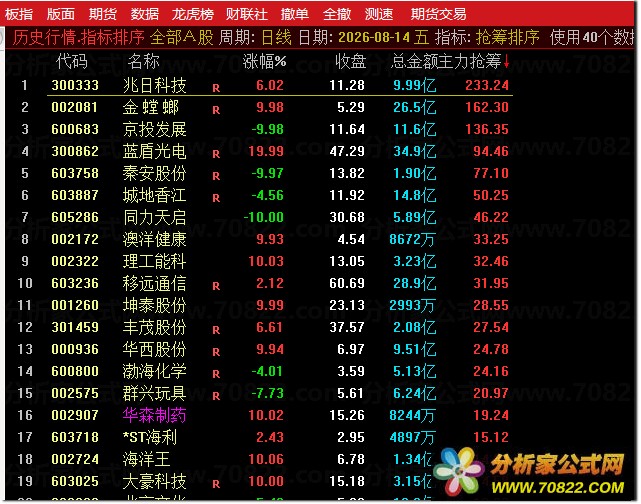
Task: Select 蓝盾光电 stock name
Action: (x=155, y=151)
